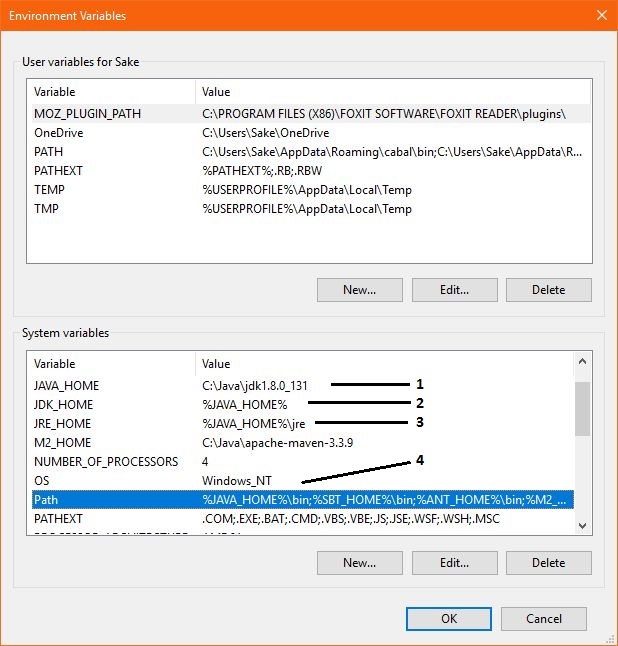Click Delete under user variables for Sake
The image size is (618, 646).
pyautogui.click(x=548, y=290)
